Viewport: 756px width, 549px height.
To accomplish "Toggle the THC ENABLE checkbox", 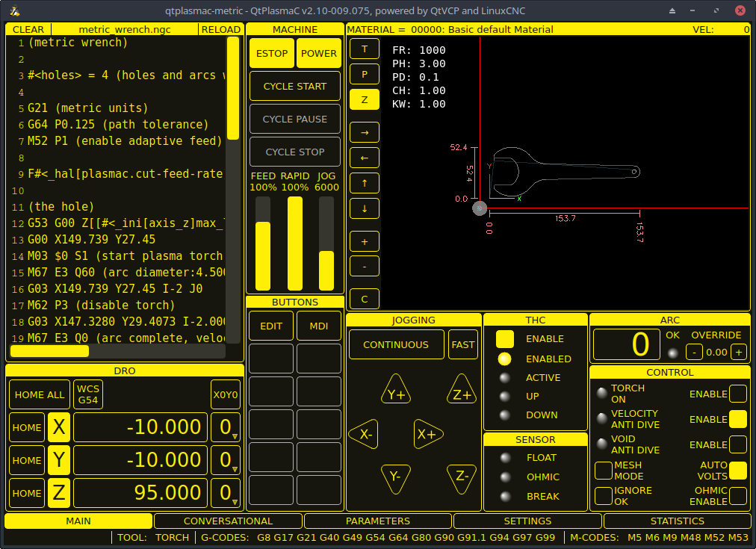I will pyautogui.click(x=505, y=338).
